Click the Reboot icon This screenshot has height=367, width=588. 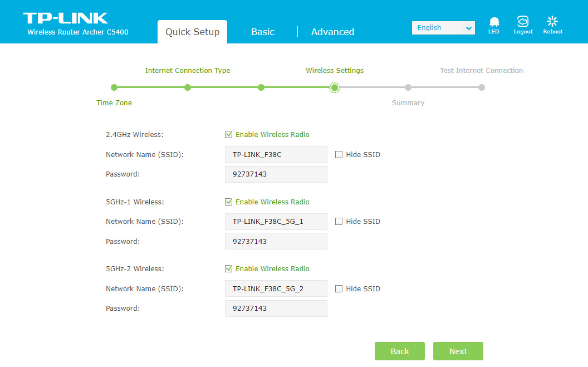553,26
